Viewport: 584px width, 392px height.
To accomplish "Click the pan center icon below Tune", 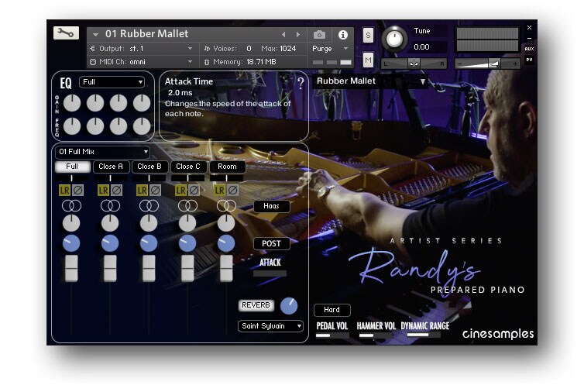I will coord(414,64).
